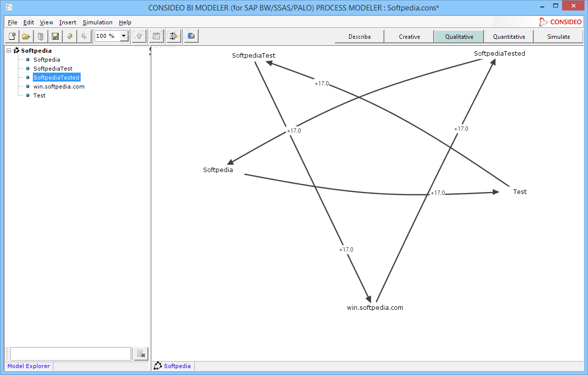Select the Softpedia node on canvas
588x375 pixels.
click(x=218, y=170)
